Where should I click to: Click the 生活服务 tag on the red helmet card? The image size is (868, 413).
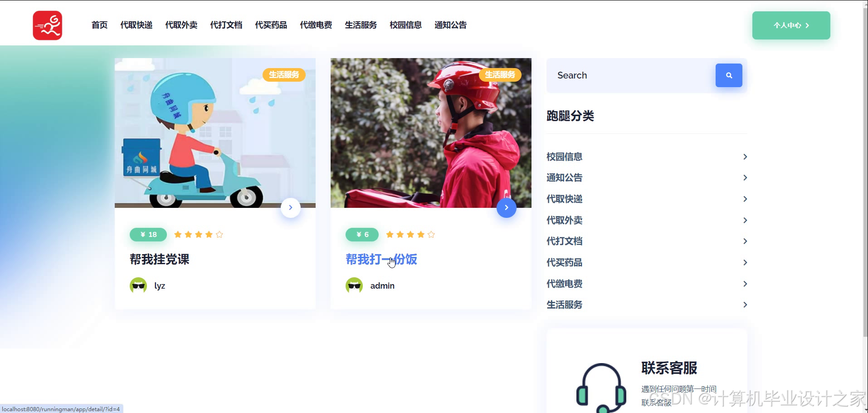click(500, 74)
